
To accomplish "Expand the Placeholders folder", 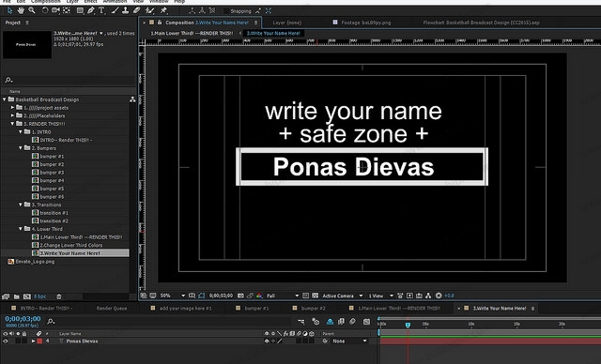I will (x=12, y=115).
